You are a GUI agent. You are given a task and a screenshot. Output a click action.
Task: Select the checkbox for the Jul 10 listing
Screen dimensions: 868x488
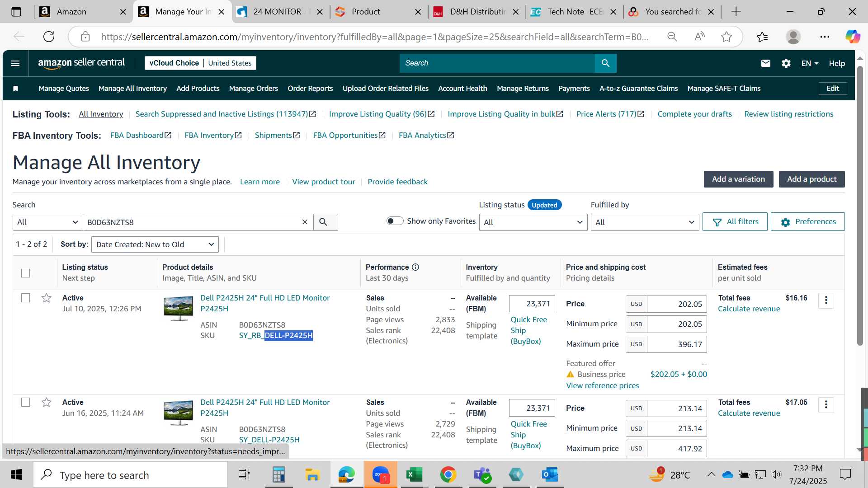25,298
